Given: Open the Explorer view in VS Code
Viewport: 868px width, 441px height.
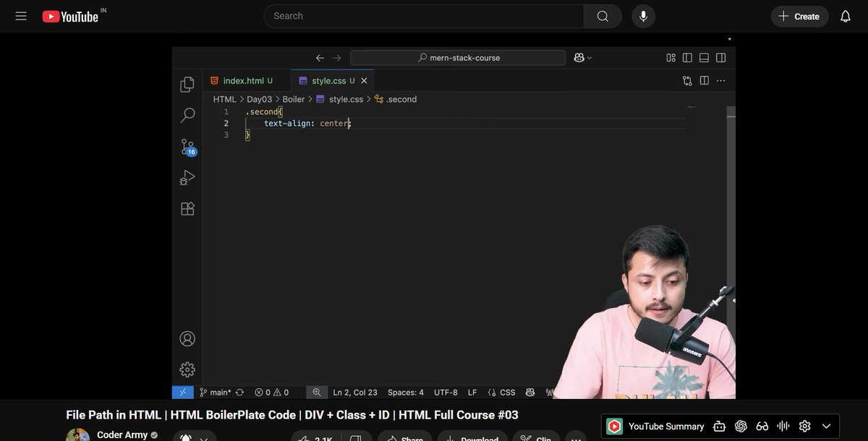Looking at the screenshot, I should tap(187, 84).
